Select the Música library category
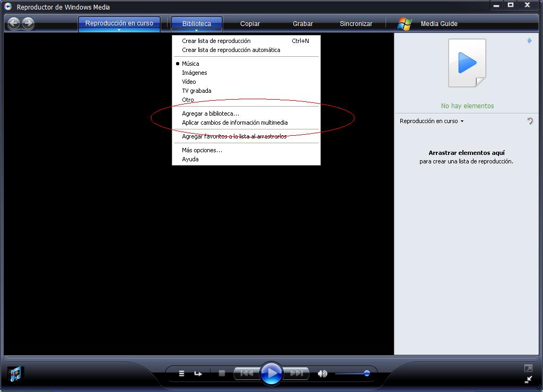543x392 pixels. pos(246,64)
